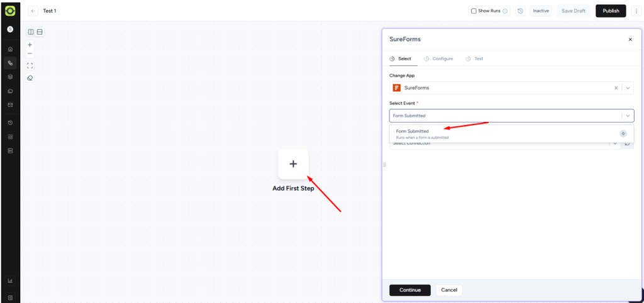Open the run history clock icon

tap(520, 11)
